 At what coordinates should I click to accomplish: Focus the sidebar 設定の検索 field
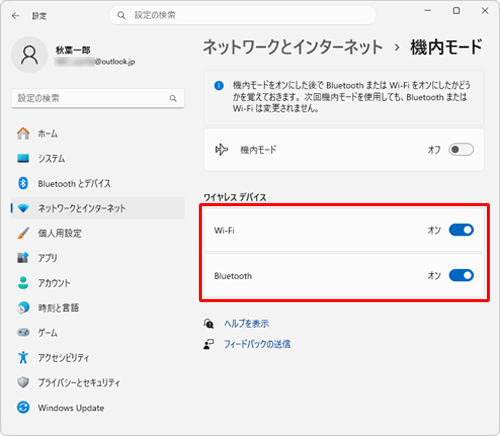[x=98, y=98]
